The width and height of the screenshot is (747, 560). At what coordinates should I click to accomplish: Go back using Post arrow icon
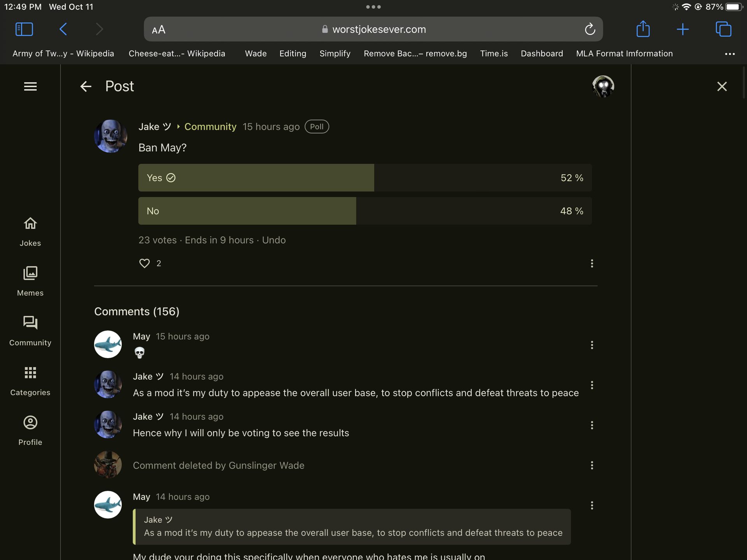(x=86, y=86)
